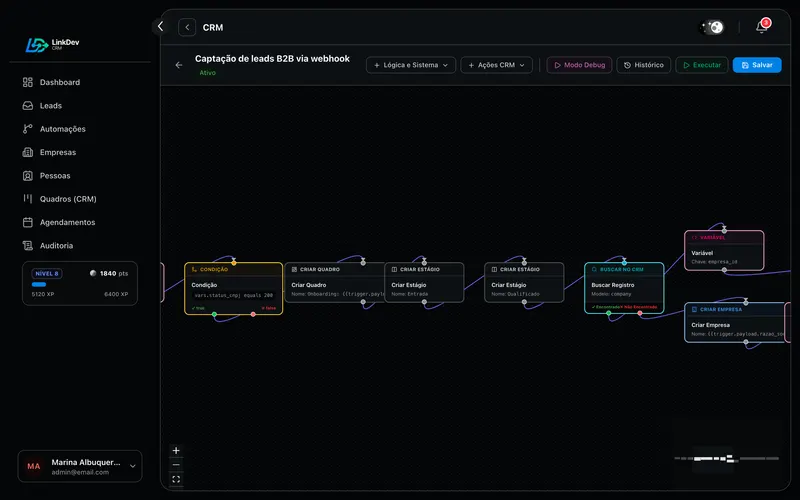Open the Histórico panel
Viewport: 800px width, 500px height.
coord(643,65)
